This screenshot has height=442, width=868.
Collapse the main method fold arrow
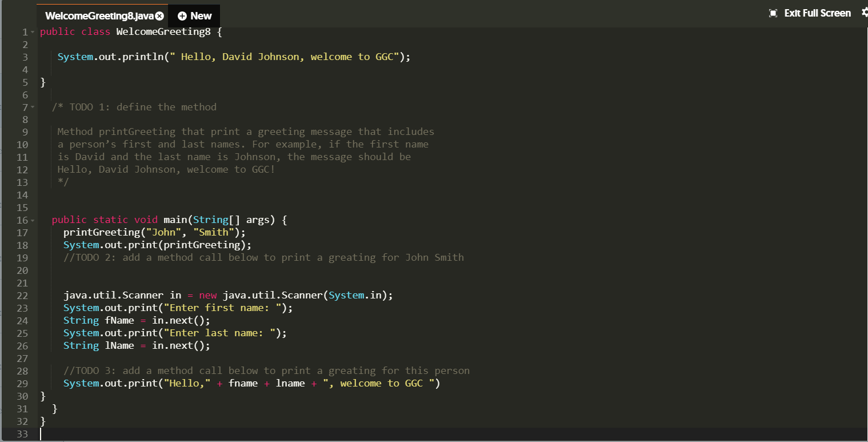coord(33,220)
